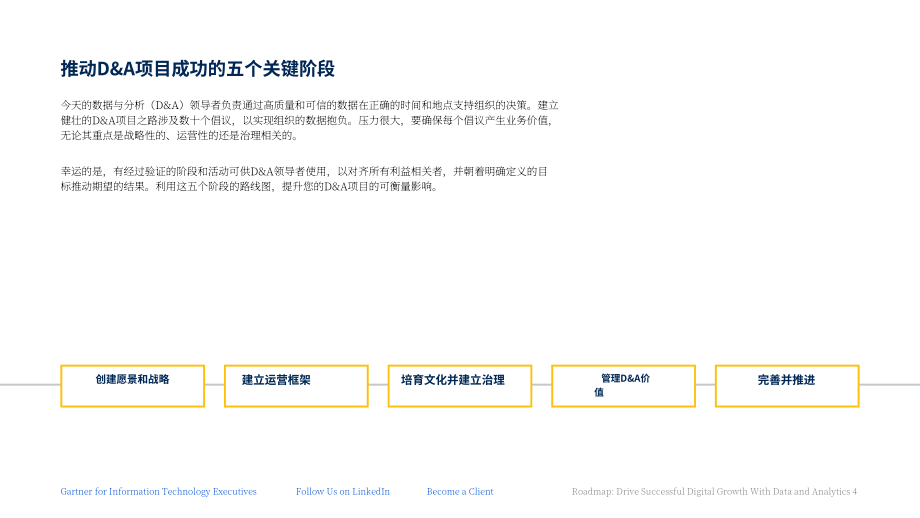Select the 创建愿景和战略 stage box
Screen dimensions: 920x518
coord(133,386)
